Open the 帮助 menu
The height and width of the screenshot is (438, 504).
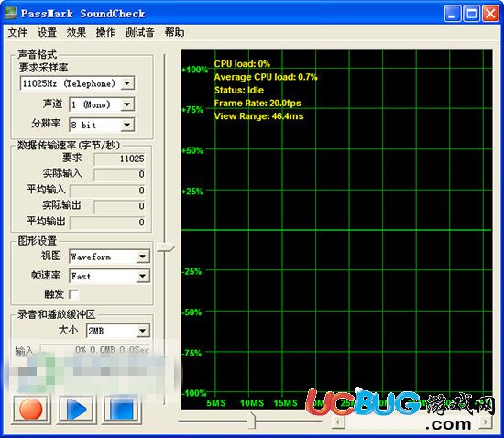pos(174,32)
